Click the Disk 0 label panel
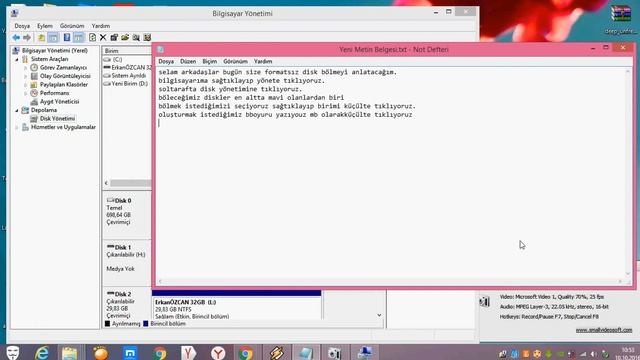640x360 pixels. pyautogui.click(x=127, y=216)
